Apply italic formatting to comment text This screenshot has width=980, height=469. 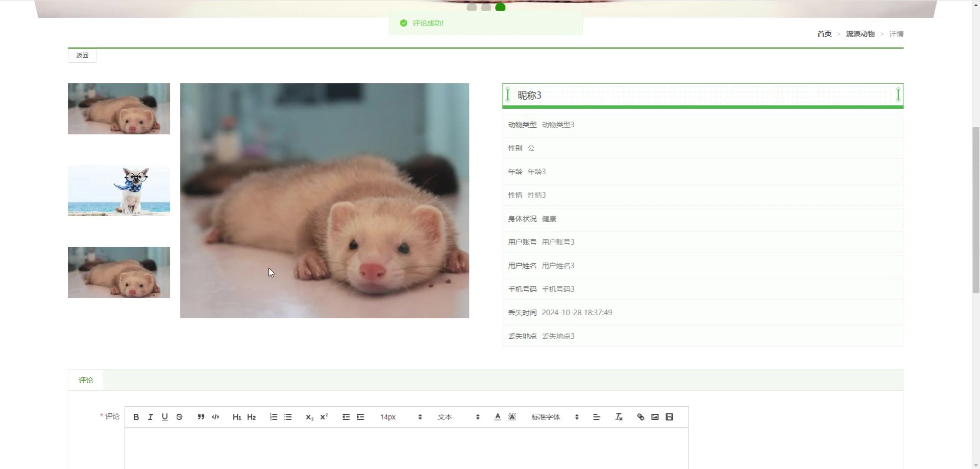(150, 417)
